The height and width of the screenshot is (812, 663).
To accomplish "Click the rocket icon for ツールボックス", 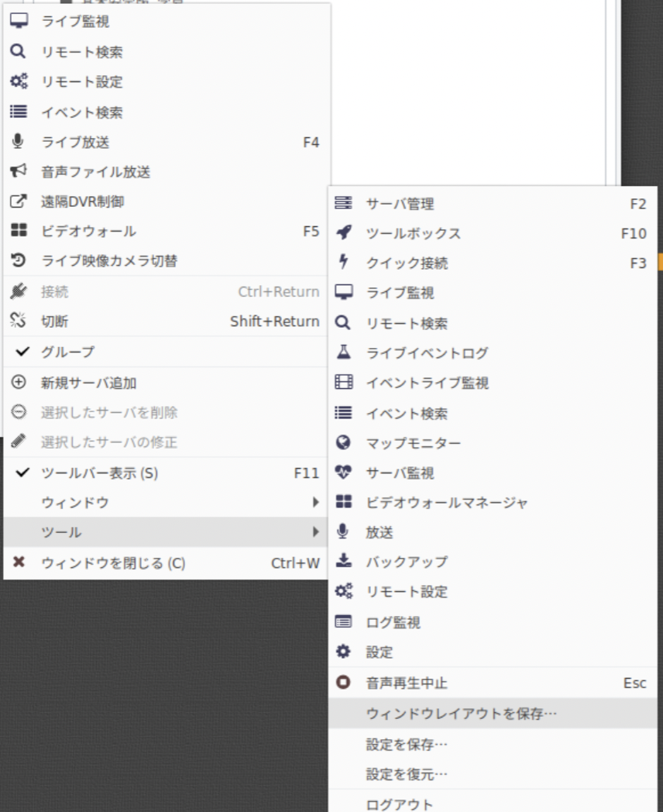I will click(x=343, y=233).
